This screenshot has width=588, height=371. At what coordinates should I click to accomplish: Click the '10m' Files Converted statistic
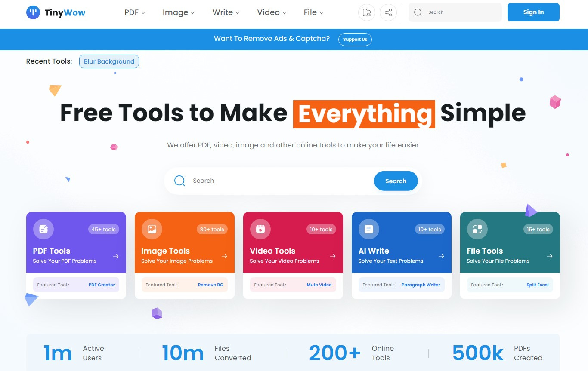(183, 353)
